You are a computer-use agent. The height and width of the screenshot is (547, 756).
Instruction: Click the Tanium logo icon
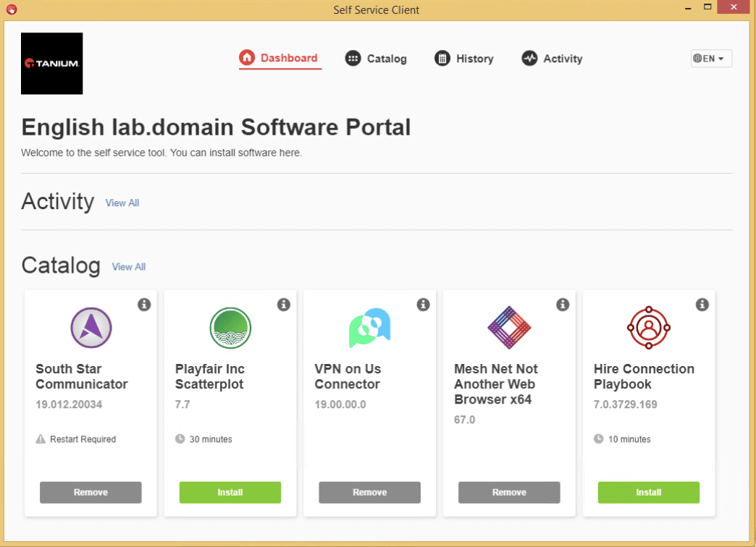[x=51, y=63]
